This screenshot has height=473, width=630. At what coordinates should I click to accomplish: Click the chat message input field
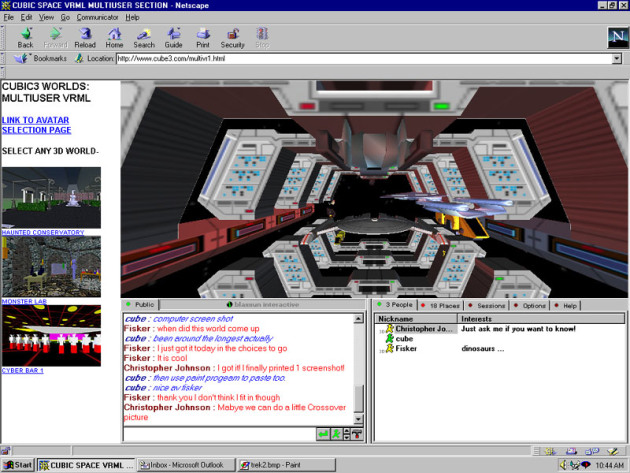pos(219,434)
